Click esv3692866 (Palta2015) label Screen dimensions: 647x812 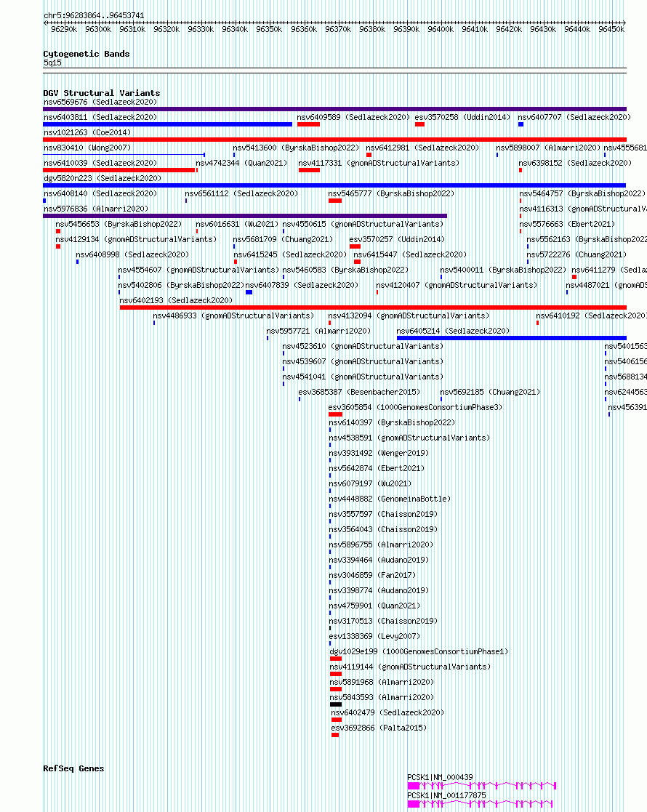(x=379, y=728)
